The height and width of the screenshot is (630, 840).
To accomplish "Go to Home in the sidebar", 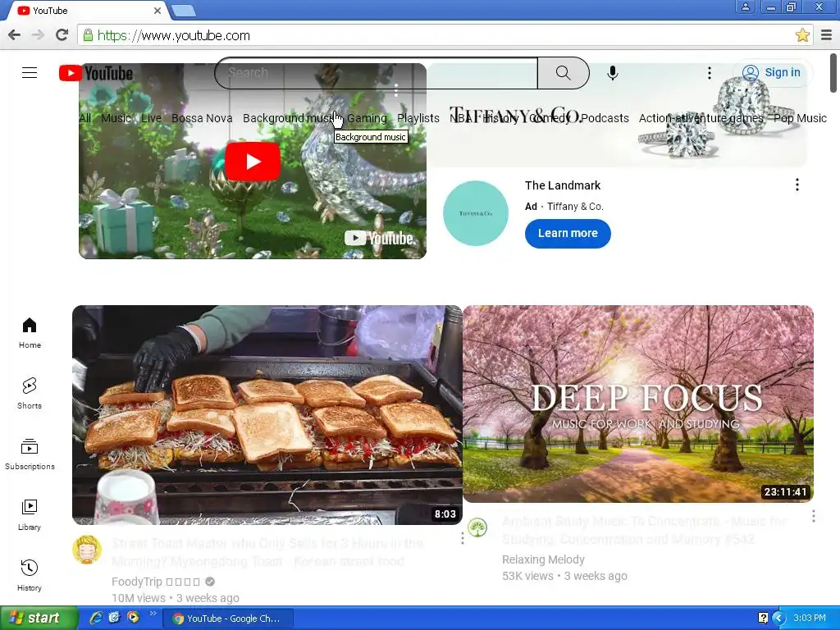I will pyautogui.click(x=30, y=333).
